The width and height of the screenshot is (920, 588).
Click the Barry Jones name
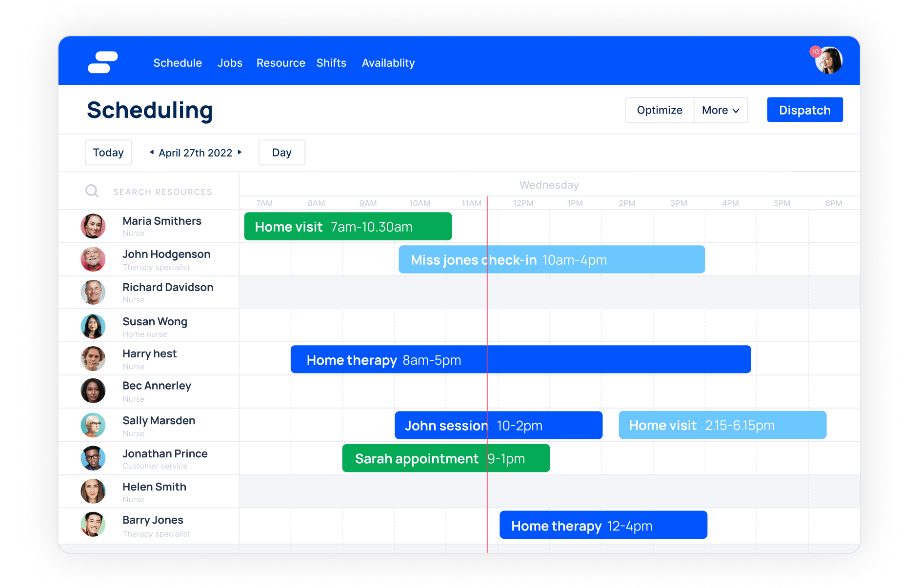(x=153, y=520)
